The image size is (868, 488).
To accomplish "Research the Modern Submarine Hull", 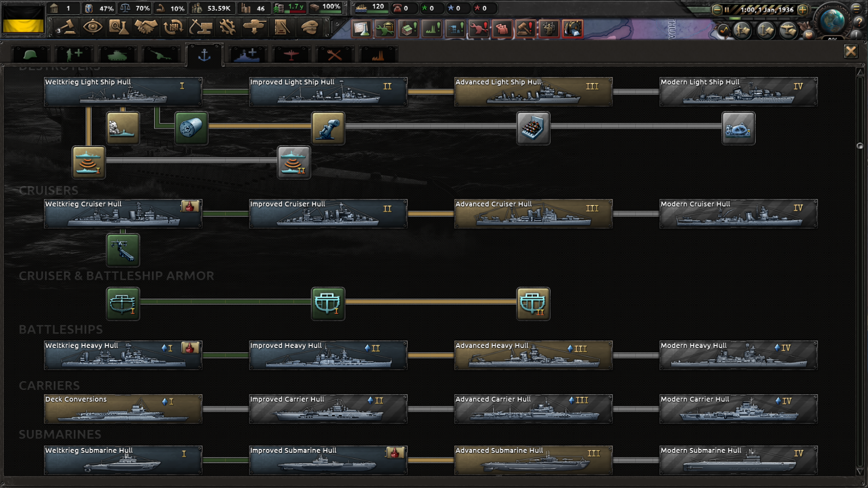I will click(738, 460).
